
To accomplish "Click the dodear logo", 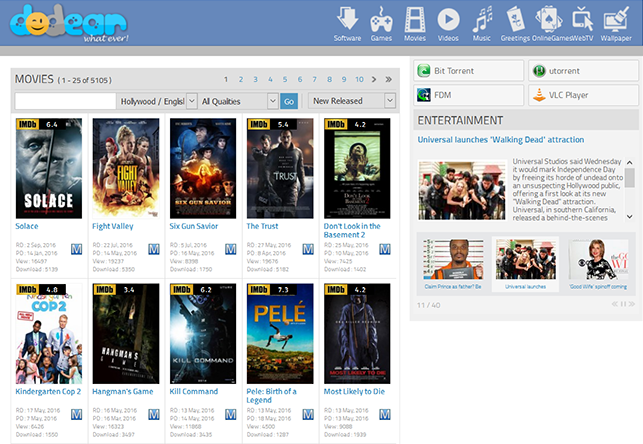I will pyautogui.click(x=69, y=23).
